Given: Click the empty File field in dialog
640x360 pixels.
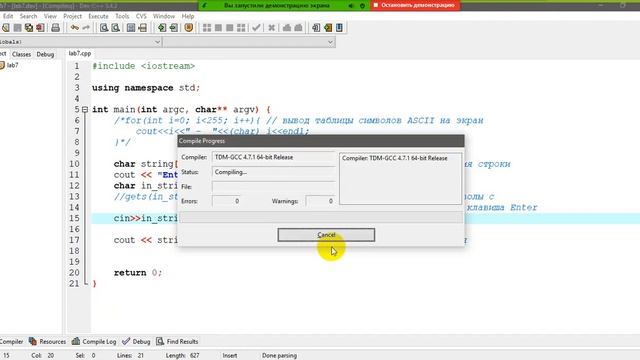Looking at the screenshot, I should pos(273,187).
